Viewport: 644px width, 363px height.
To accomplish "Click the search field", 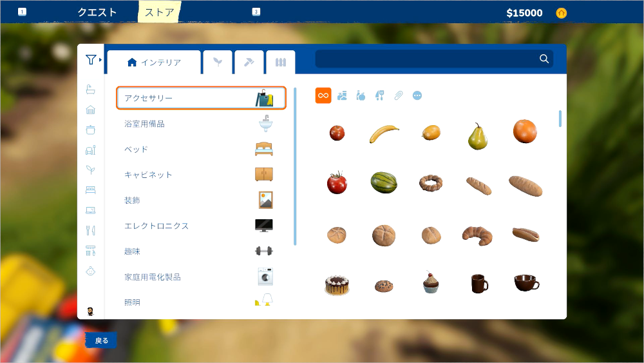I will [x=434, y=59].
